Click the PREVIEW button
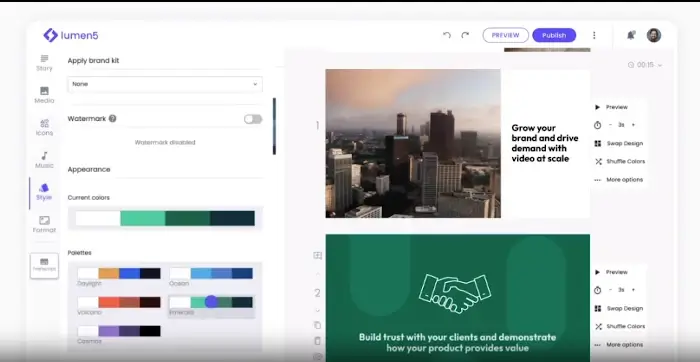 coord(505,35)
